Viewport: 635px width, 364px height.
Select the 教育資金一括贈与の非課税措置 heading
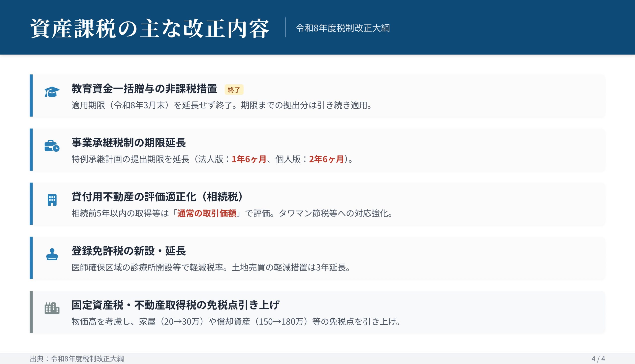pyautogui.click(x=144, y=89)
